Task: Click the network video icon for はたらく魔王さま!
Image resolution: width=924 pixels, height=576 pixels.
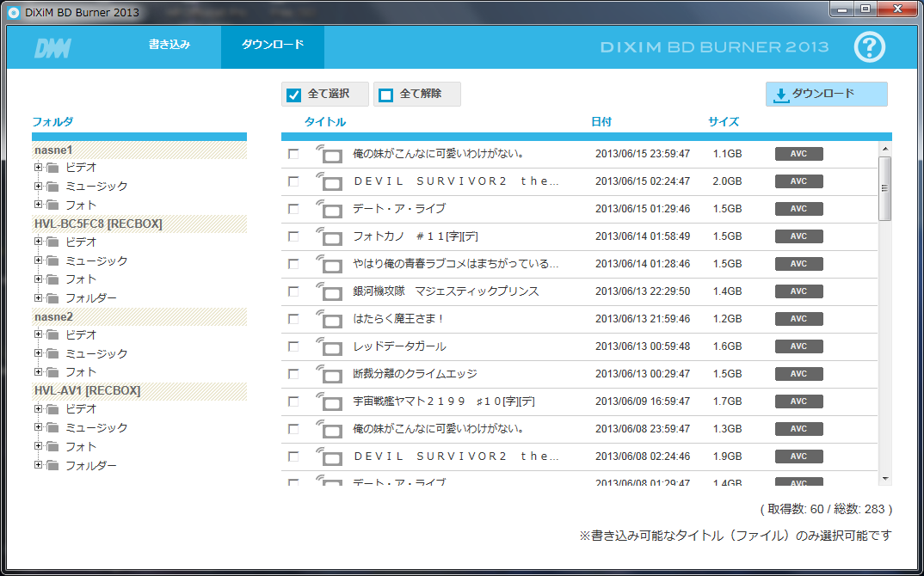Action: click(x=330, y=319)
